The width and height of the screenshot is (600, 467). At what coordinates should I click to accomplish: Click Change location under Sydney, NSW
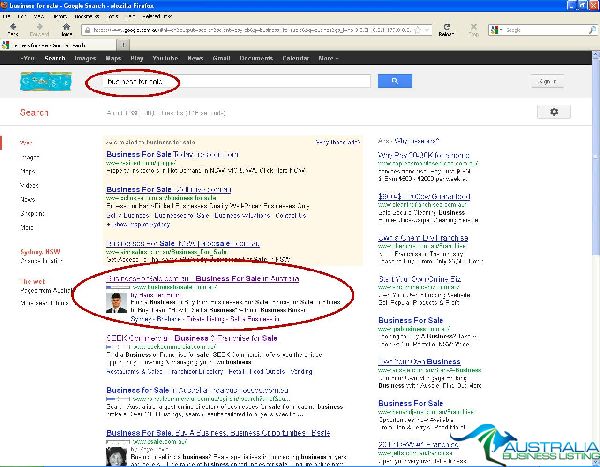(41, 261)
